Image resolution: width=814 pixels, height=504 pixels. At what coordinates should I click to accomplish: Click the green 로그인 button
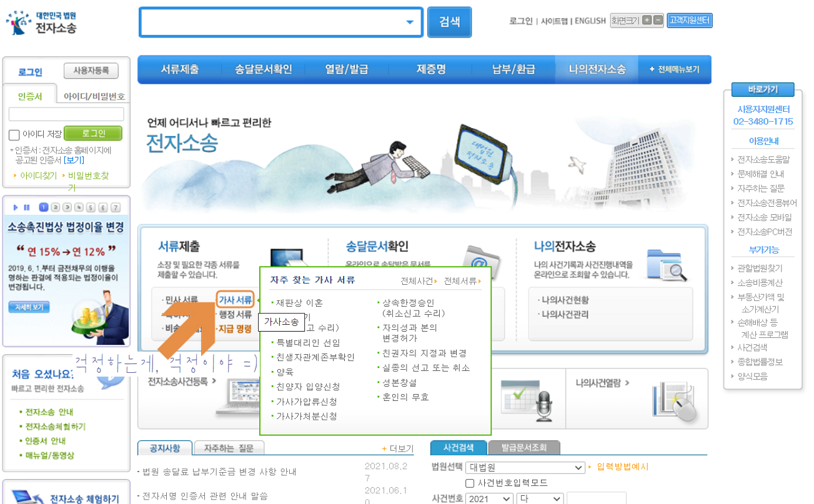[93, 134]
